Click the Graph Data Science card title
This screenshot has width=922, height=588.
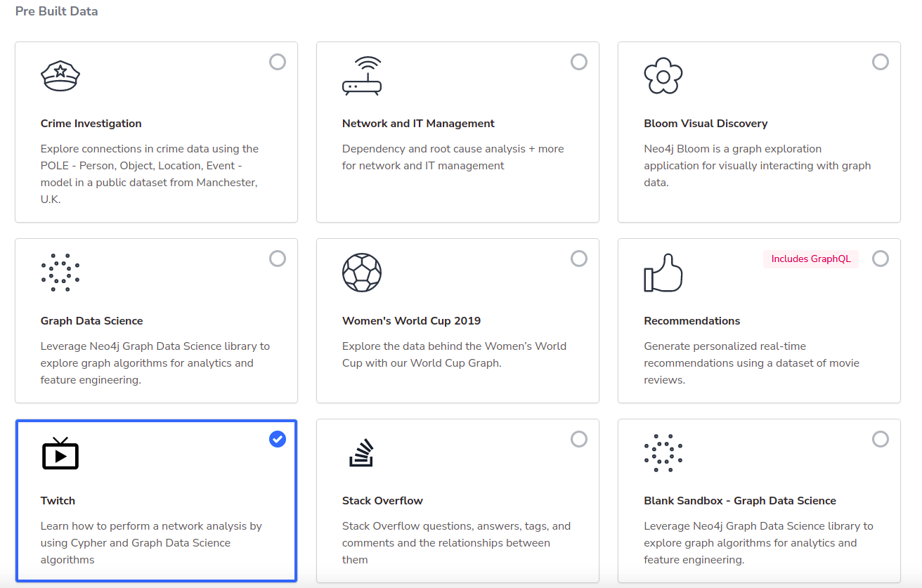[92, 321]
